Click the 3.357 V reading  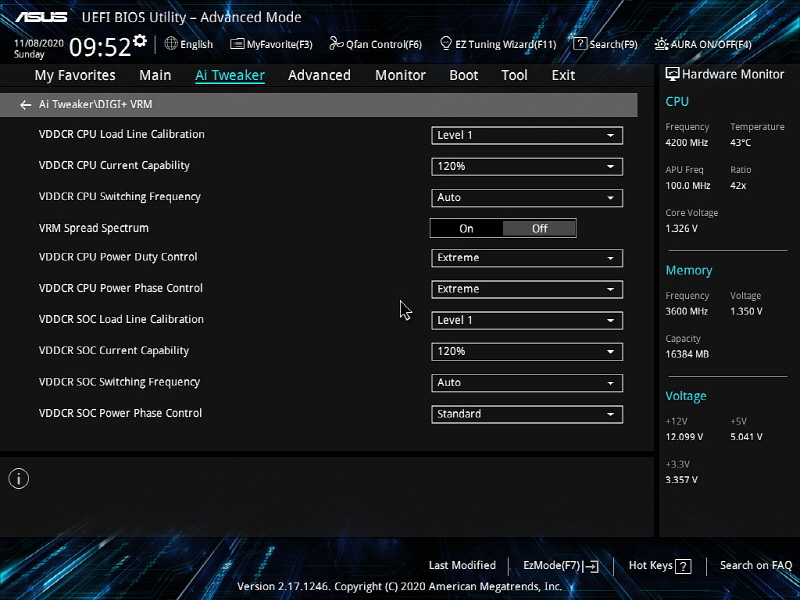coord(681,480)
